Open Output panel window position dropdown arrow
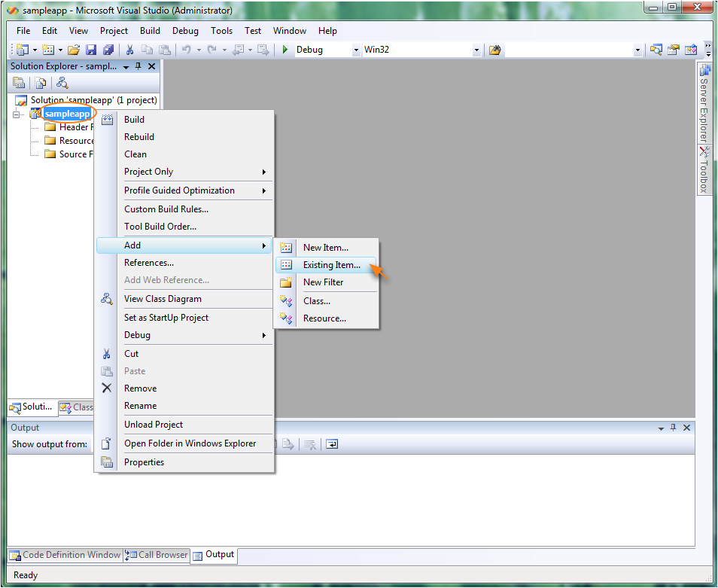The height and width of the screenshot is (588, 718). tap(661, 428)
